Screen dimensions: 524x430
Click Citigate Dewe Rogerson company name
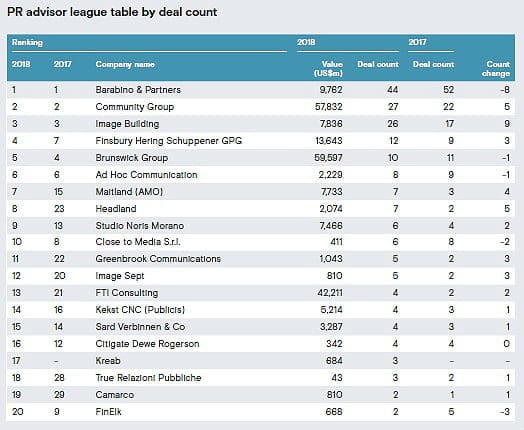click(147, 344)
